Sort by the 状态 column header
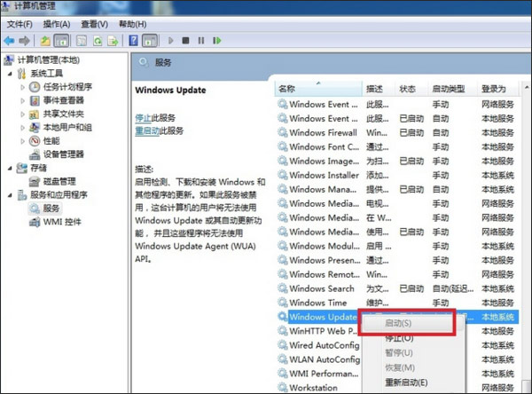 (x=411, y=89)
